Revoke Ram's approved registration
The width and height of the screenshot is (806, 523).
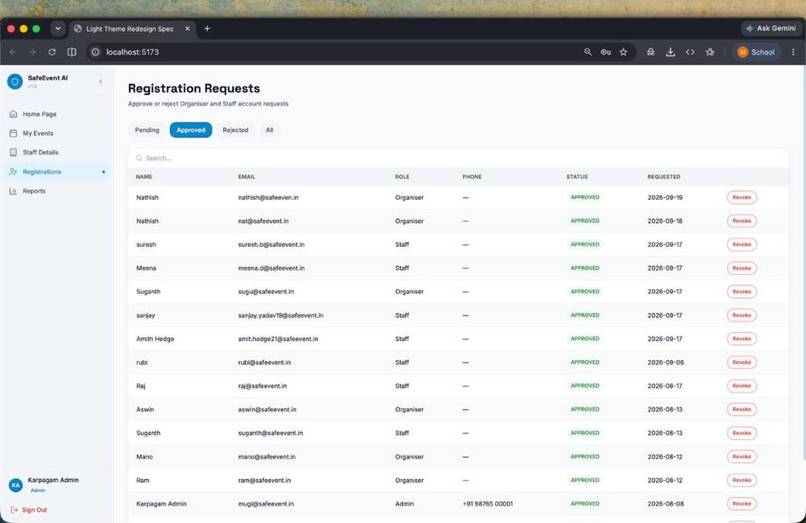742,480
